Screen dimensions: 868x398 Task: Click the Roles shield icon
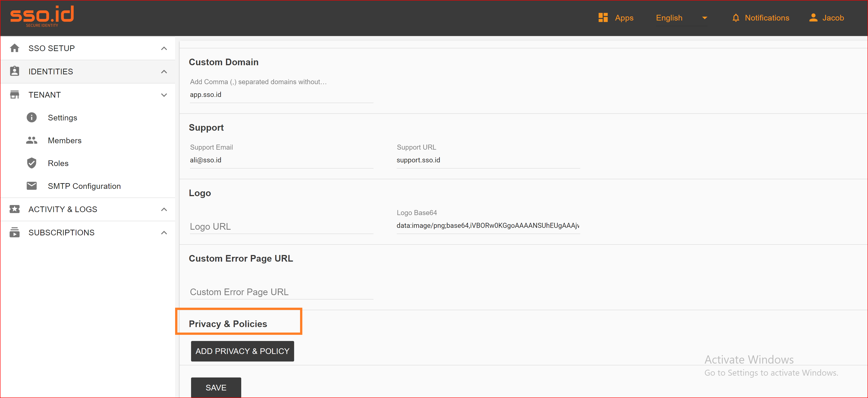point(31,163)
